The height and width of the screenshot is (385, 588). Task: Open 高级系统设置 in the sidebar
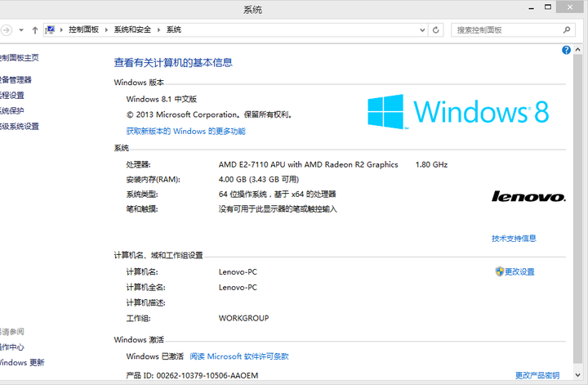[x=19, y=126]
